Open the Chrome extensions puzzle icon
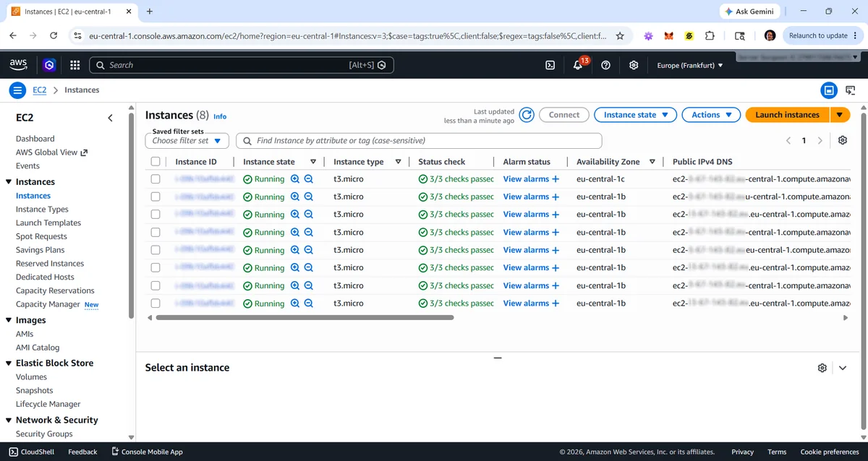 pyautogui.click(x=710, y=35)
